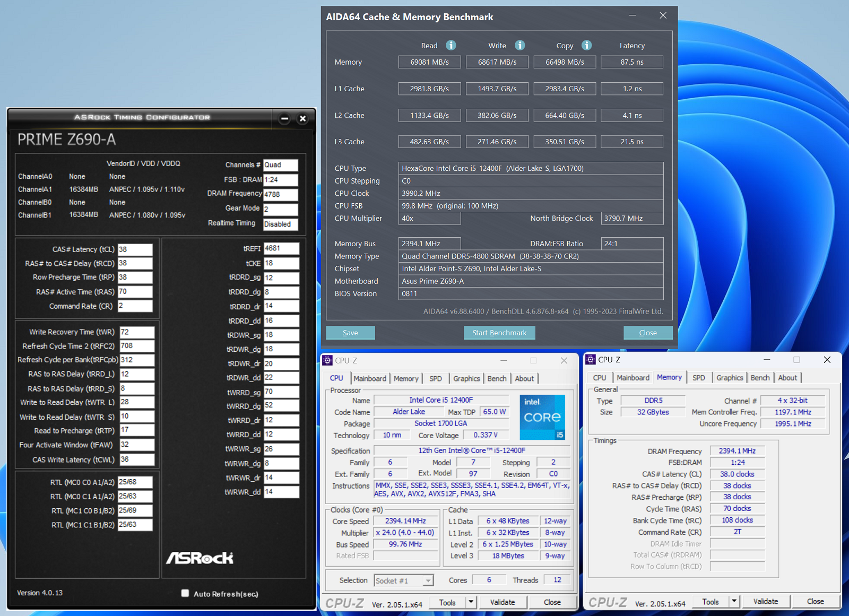Viewport: 849px width, 616px height.
Task: Click Validate button in left CPU-Z
Action: pyautogui.click(x=503, y=602)
